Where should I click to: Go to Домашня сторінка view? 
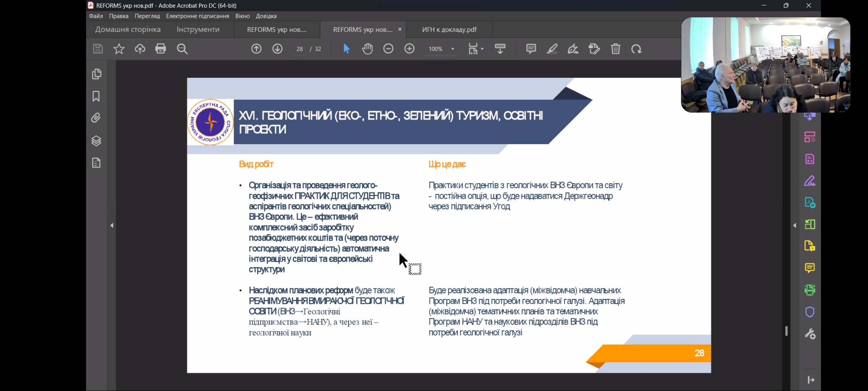coord(128,29)
